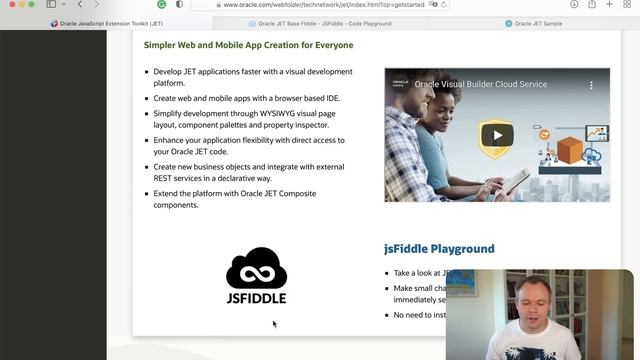Click the privacy shield icon

point(179,4)
